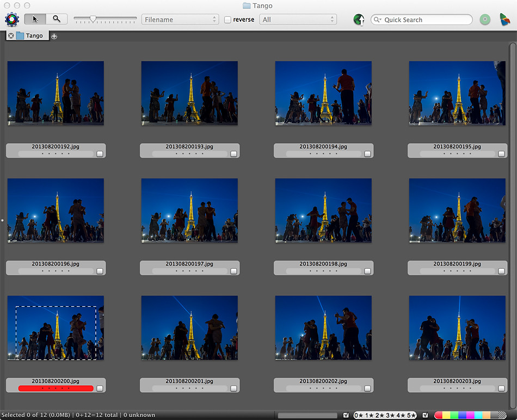
Task: Open the Quick Search magnifier options
Action: [378, 20]
